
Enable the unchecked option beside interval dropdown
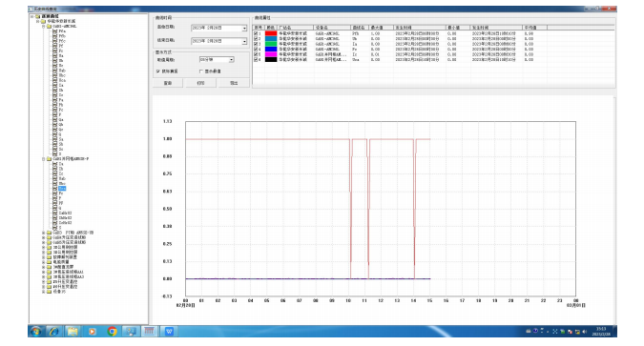pyautogui.click(x=201, y=71)
